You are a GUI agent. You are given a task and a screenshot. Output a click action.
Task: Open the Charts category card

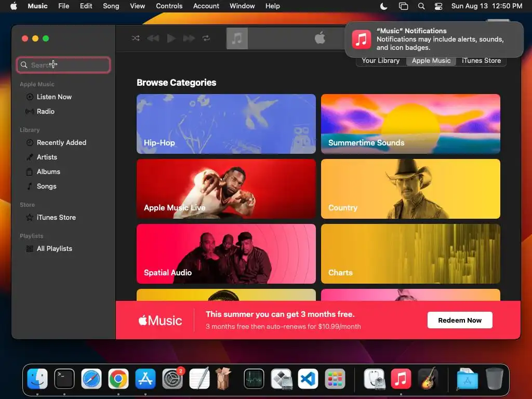coord(410,254)
